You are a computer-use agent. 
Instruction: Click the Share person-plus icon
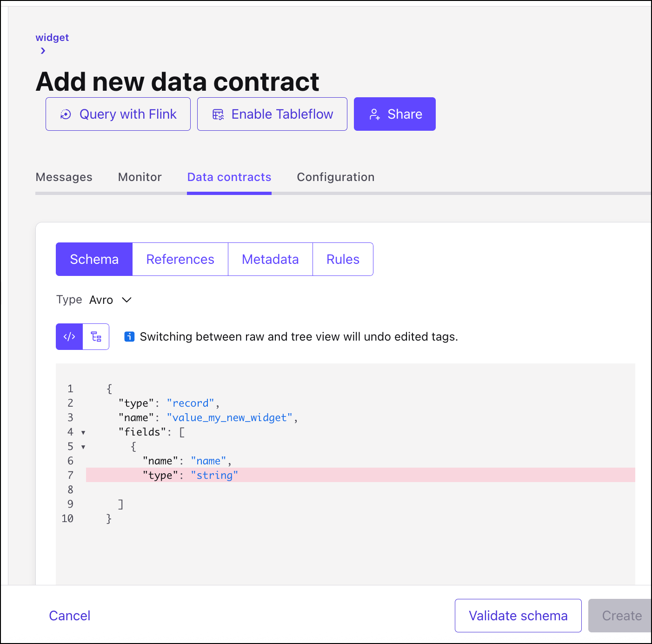(x=374, y=114)
